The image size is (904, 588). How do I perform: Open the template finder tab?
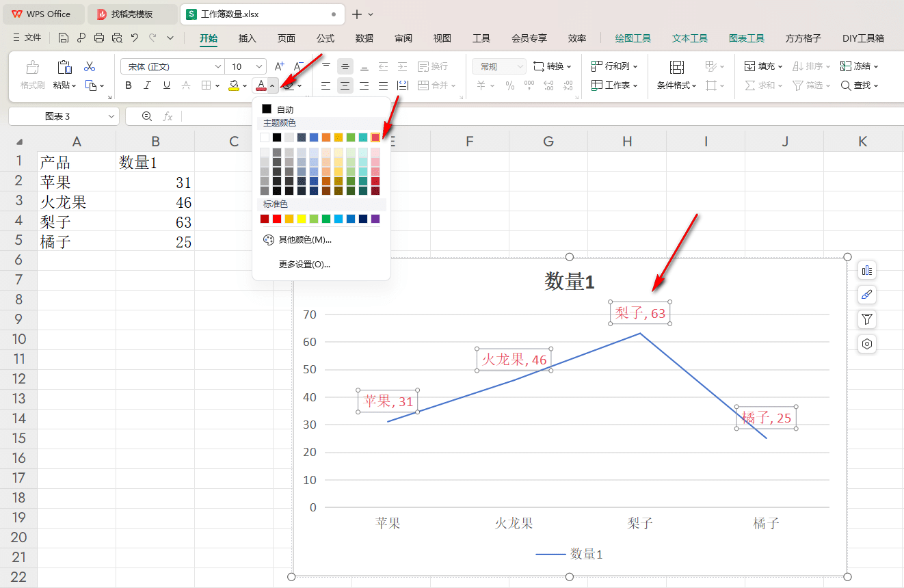(131, 14)
